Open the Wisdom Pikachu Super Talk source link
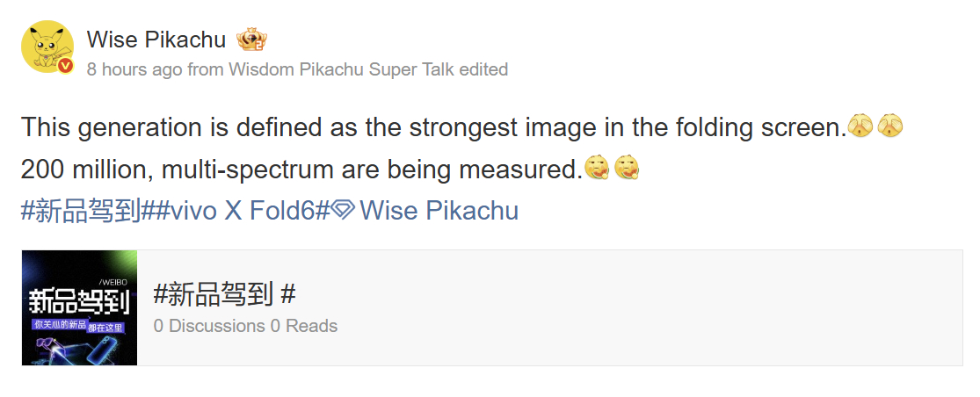 click(x=341, y=69)
